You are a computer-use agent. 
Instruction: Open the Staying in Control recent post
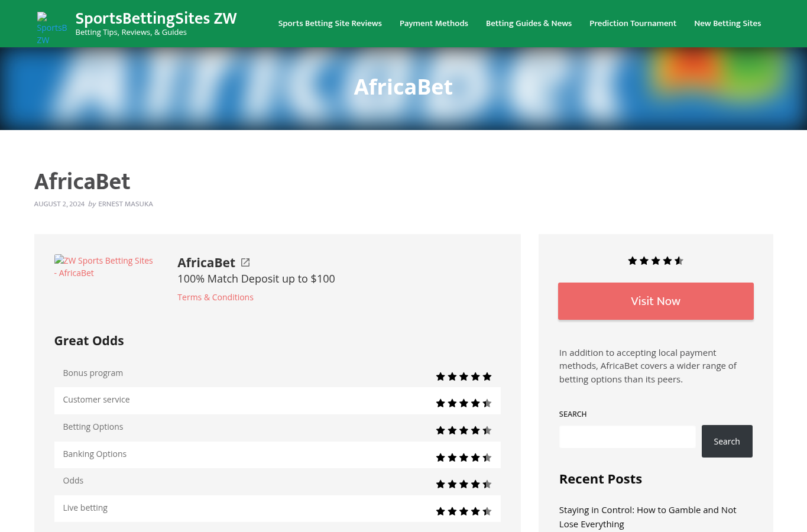coord(648,517)
